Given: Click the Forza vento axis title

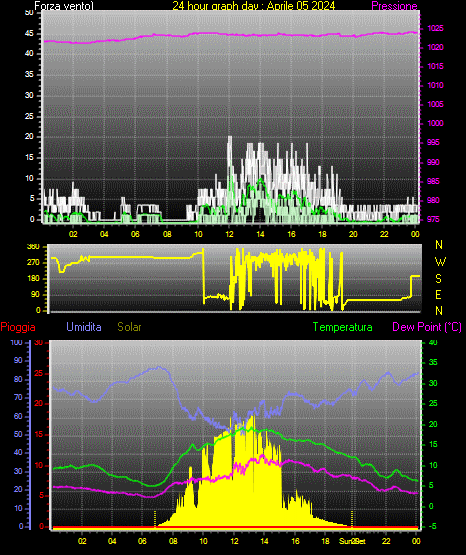Looking at the screenshot, I should coord(64,6).
